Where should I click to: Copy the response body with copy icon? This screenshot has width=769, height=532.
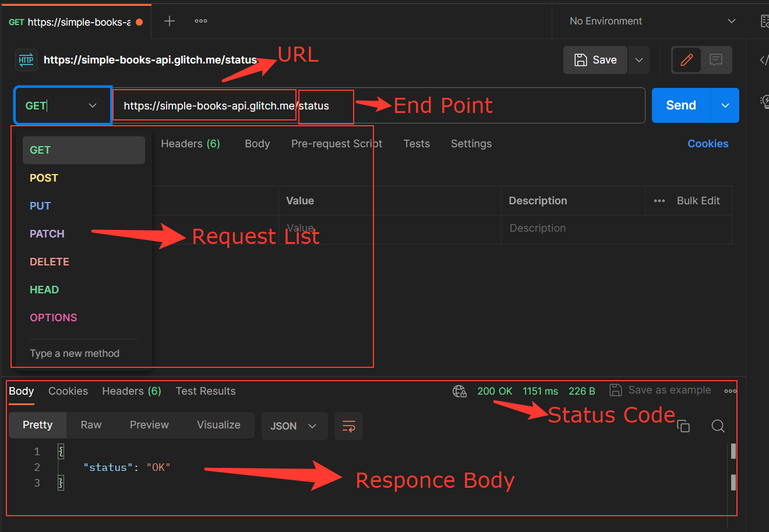pos(683,426)
